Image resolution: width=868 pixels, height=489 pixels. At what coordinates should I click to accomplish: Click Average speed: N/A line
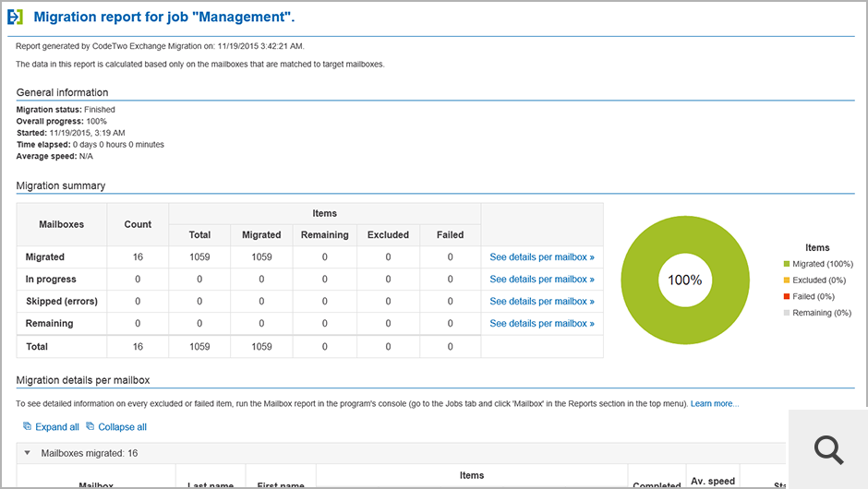(54, 156)
